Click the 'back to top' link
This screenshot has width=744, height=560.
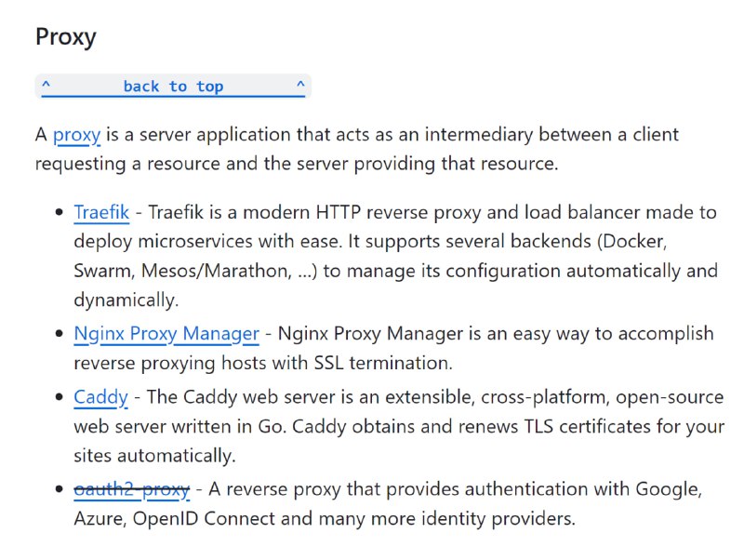coord(173,87)
